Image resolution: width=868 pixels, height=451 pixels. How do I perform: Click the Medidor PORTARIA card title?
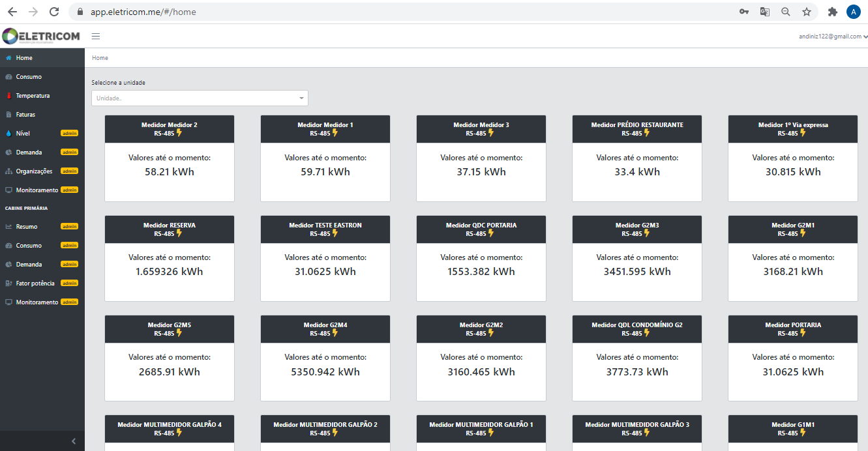793,325
